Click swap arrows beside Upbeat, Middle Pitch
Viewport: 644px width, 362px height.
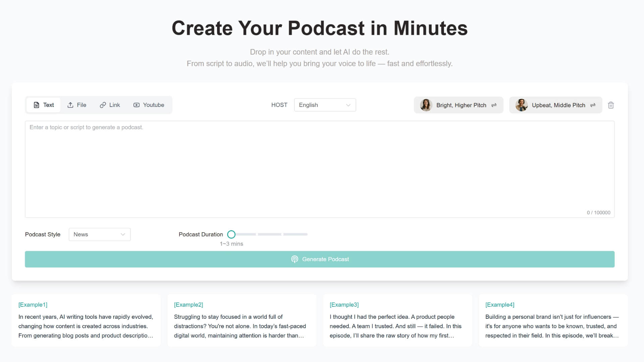tap(593, 105)
